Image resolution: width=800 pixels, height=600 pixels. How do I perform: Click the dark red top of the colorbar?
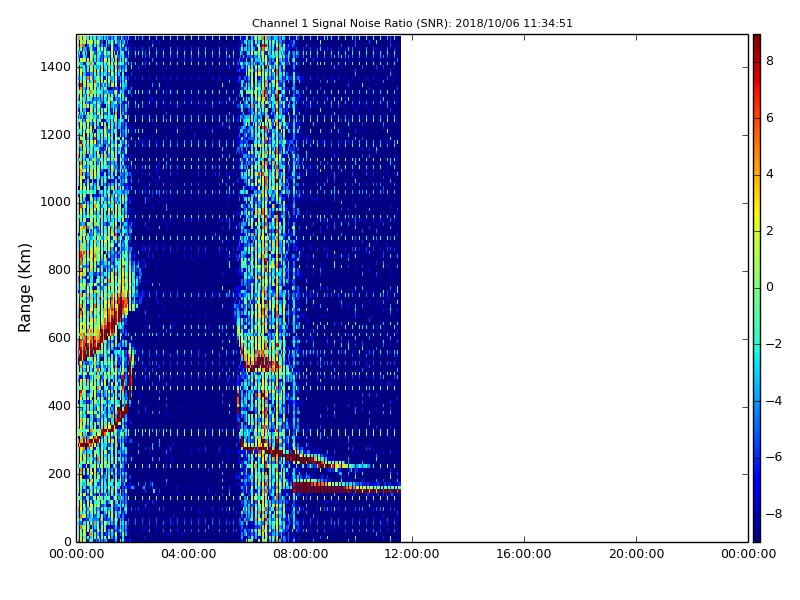pos(757,43)
